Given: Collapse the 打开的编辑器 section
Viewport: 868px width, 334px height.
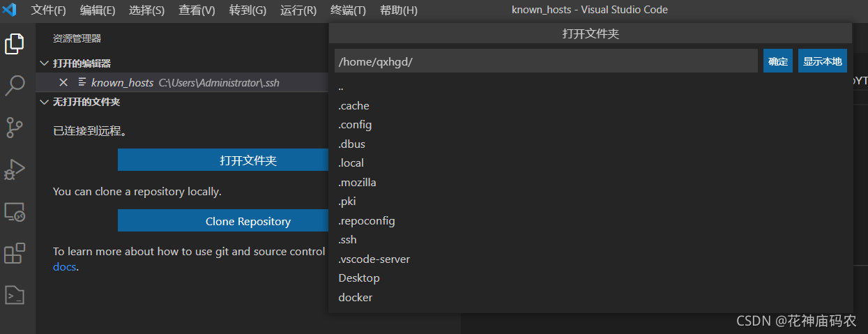Looking at the screenshot, I should pyautogui.click(x=45, y=63).
